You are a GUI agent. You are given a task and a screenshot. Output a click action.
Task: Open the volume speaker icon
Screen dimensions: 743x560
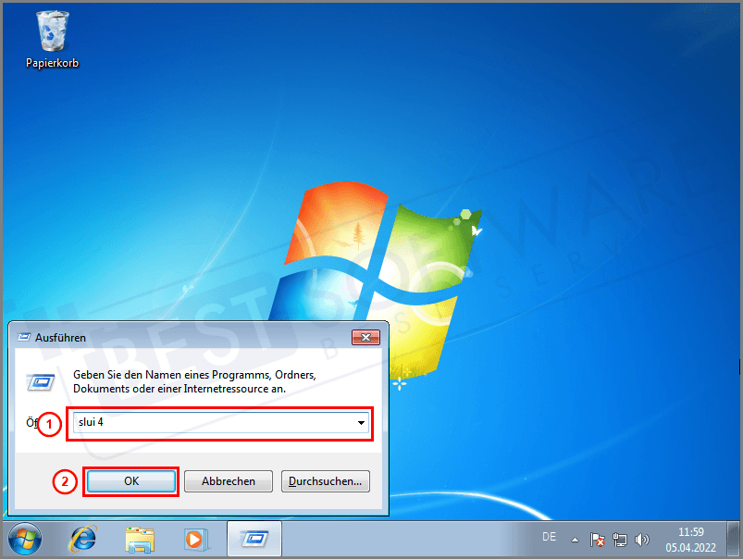click(642, 538)
